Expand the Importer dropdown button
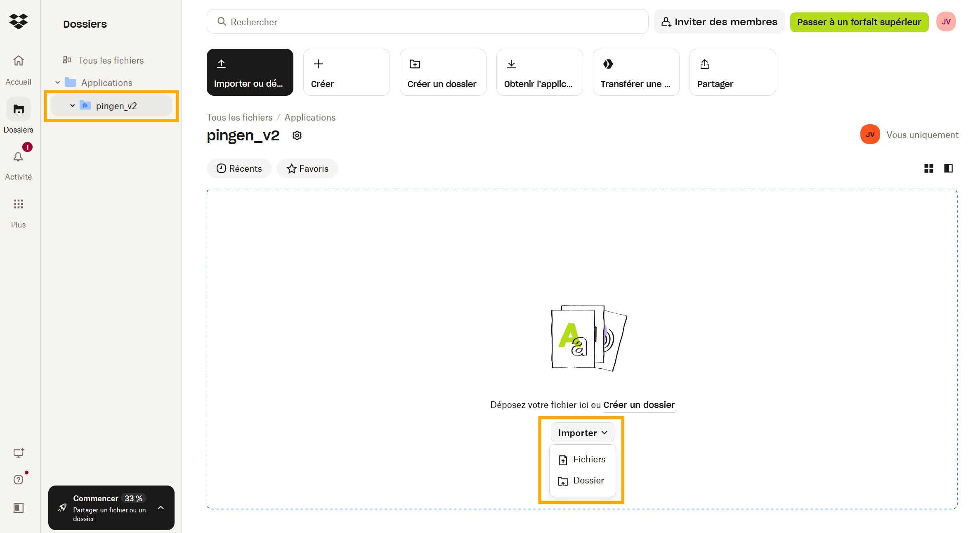The width and height of the screenshot is (980, 533). 582,433
